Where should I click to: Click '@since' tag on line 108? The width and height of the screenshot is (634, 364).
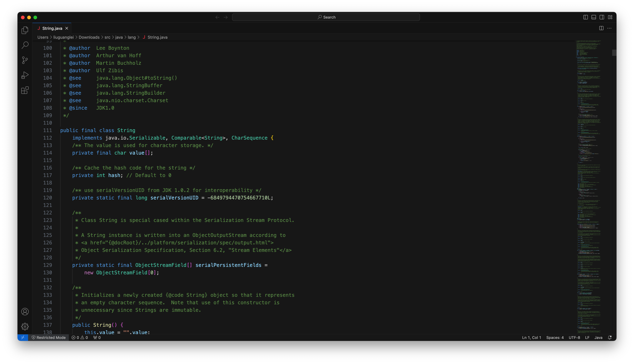click(x=78, y=108)
